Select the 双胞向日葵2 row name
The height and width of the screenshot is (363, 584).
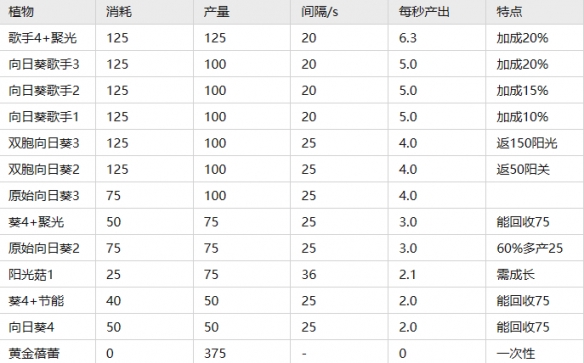coord(44,169)
